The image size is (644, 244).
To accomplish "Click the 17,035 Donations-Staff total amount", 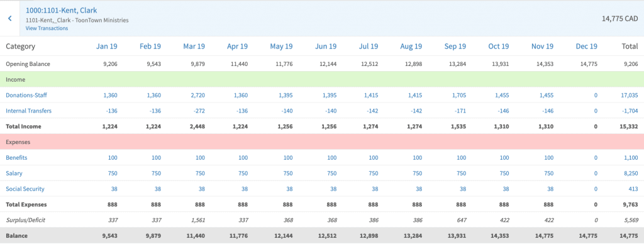I will tap(629, 96).
